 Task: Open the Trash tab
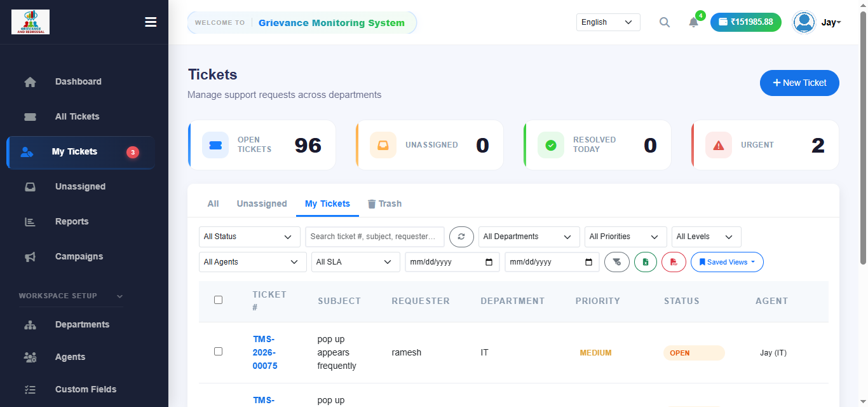(384, 203)
